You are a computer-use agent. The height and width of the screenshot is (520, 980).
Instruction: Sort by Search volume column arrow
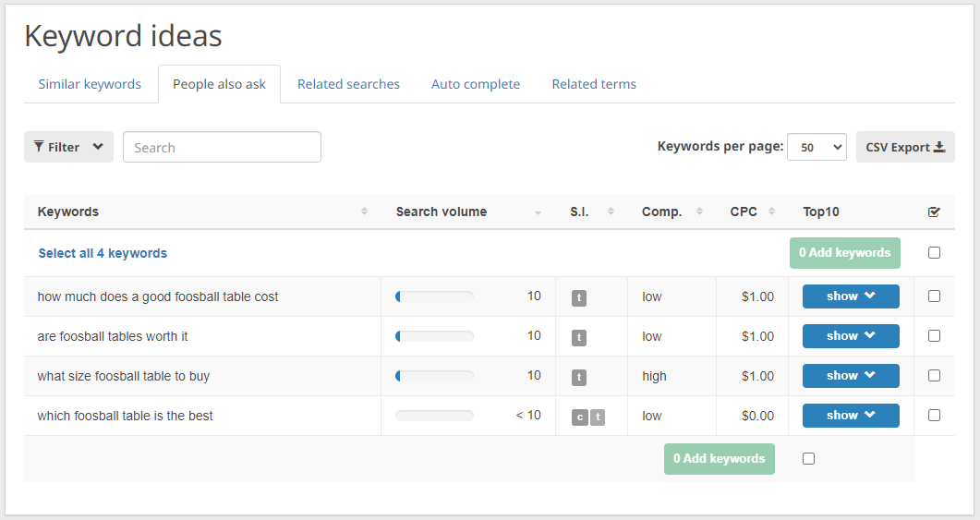[x=538, y=212]
